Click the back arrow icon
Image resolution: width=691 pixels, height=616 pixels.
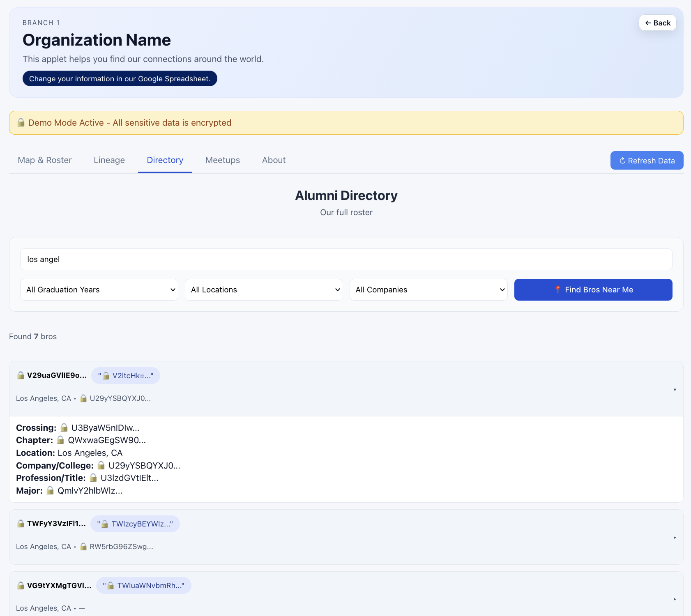(648, 23)
